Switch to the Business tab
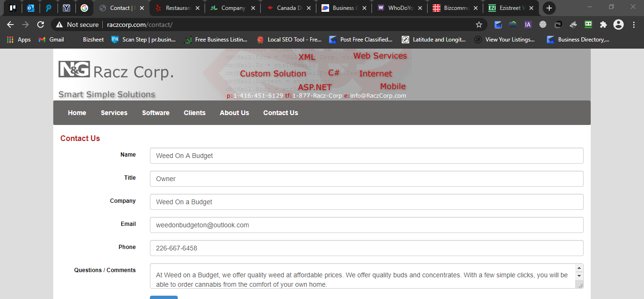644x299 pixels. click(x=345, y=8)
